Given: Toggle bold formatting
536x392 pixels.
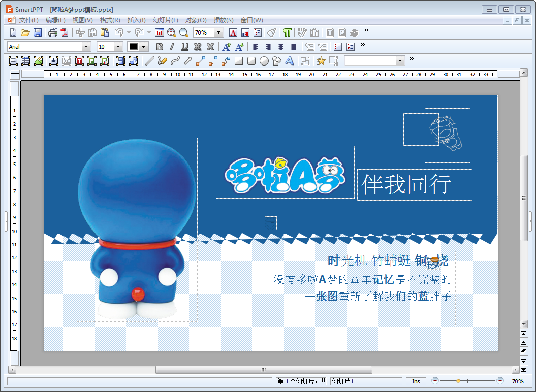Looking at the screenshot, I should click(x=160, y=47).
